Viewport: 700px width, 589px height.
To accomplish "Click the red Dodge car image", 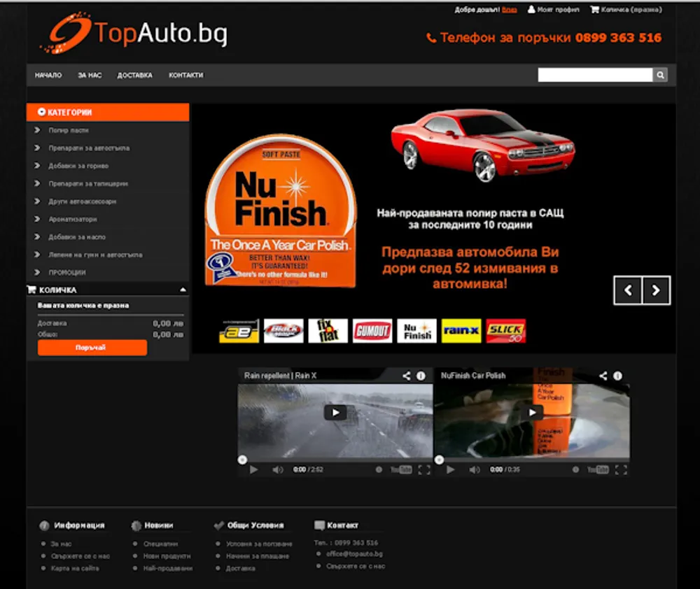I will pos(482,145).
